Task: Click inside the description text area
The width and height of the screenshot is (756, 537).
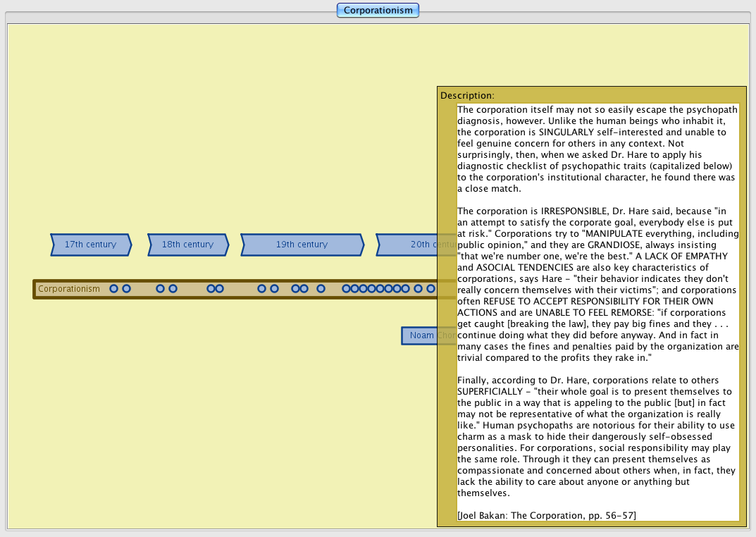Action: coord(597,282)
